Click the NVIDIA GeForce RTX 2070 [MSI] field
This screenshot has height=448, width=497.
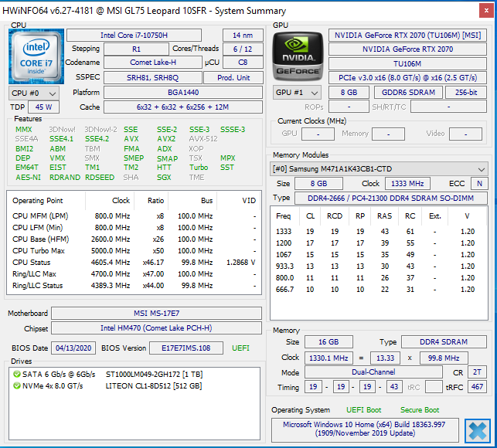[x=407, y=35]
